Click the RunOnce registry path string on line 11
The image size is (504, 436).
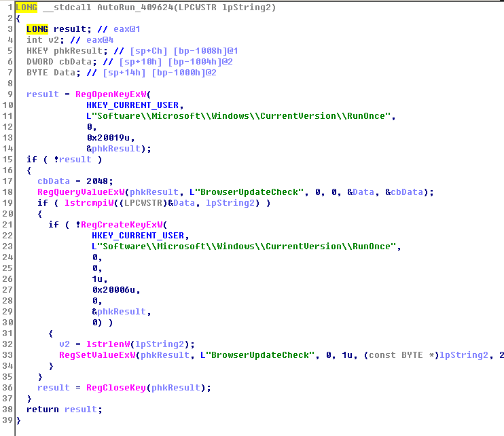pos(238,116)
